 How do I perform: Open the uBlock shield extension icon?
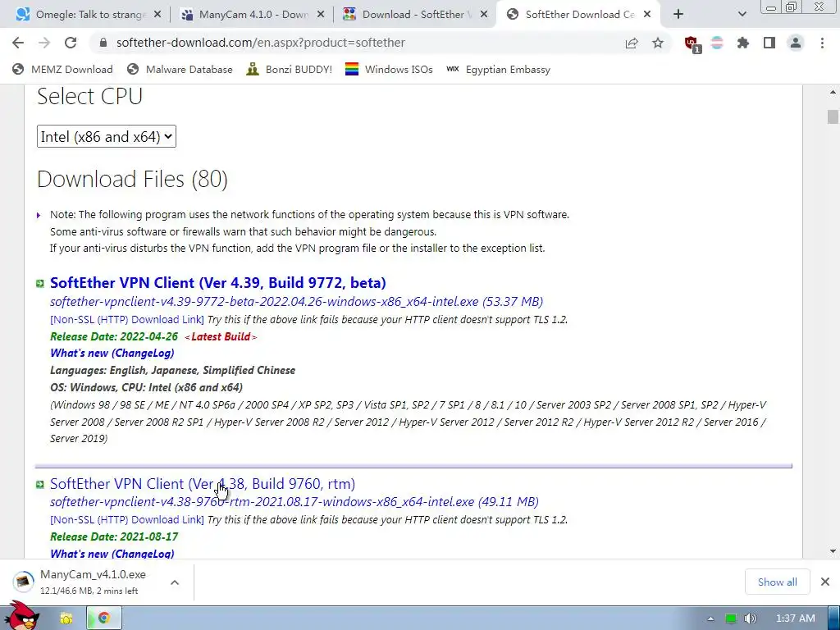tap(692, 44)
